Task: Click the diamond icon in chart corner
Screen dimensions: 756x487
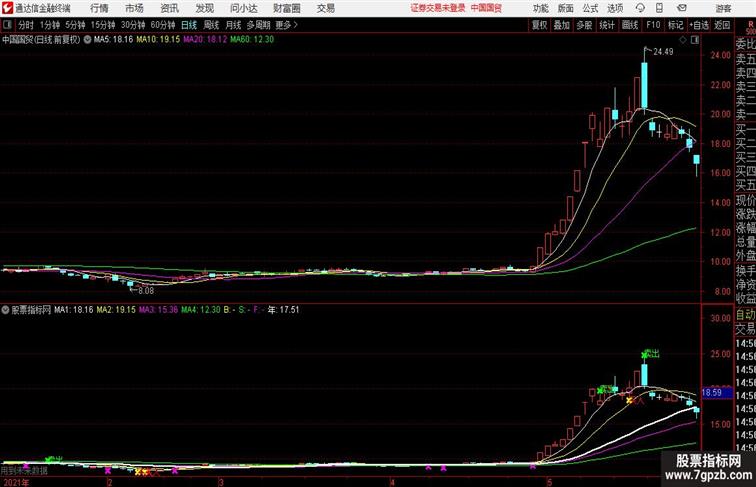Action: pyautogui.click(x=683, y=40)
